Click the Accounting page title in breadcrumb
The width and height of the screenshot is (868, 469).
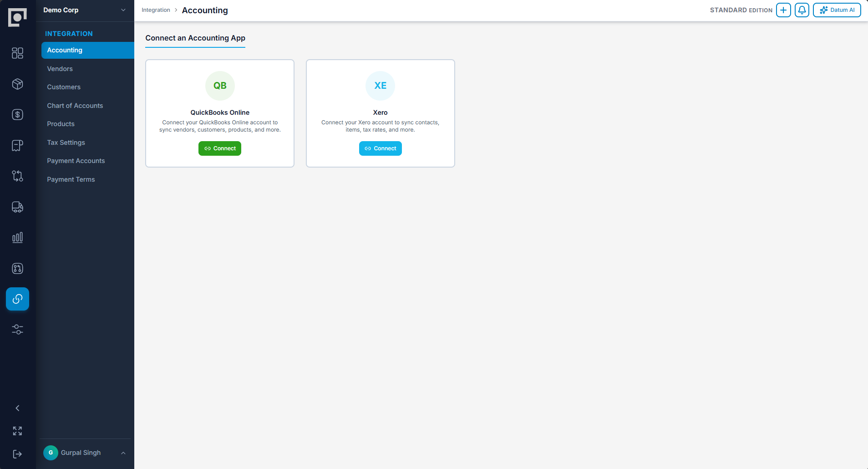point(205,10)
